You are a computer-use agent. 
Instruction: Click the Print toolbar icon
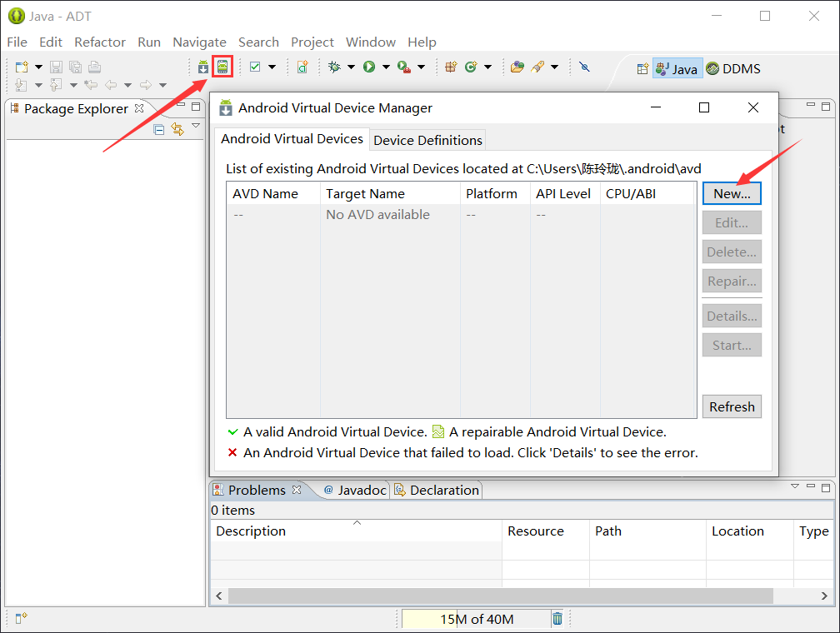(95, 67)
